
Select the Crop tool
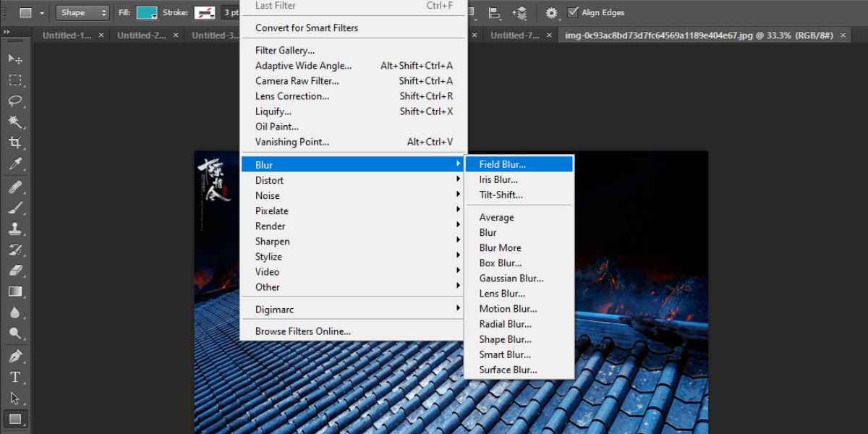(15, 142)
